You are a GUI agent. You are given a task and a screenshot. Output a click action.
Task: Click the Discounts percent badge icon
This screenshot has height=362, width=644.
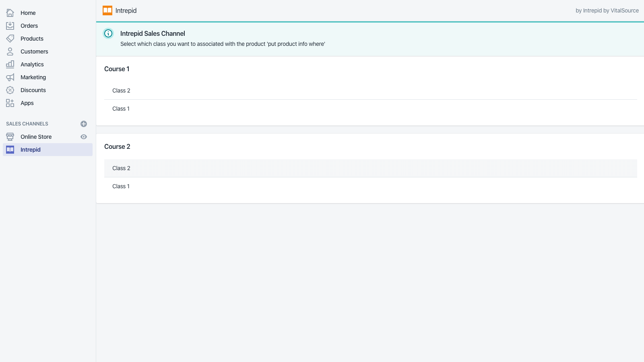tap(10, 90)
